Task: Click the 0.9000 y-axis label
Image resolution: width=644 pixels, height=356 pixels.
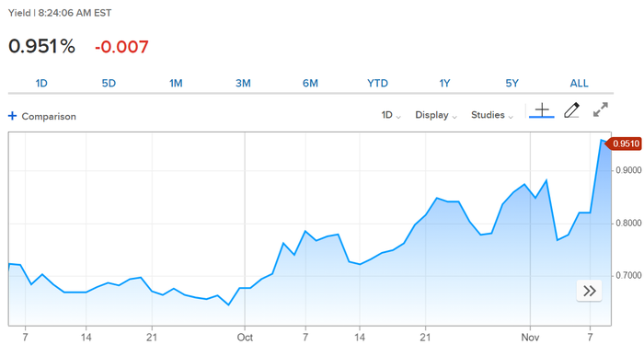Action: (x=628, y=170)
